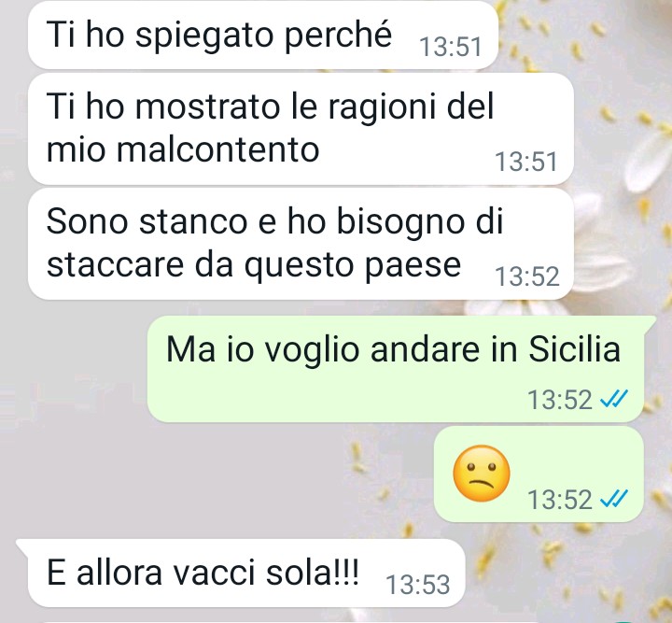Tap the confused face emoji
Screen dimensions: 672x623
click(482, 473)
